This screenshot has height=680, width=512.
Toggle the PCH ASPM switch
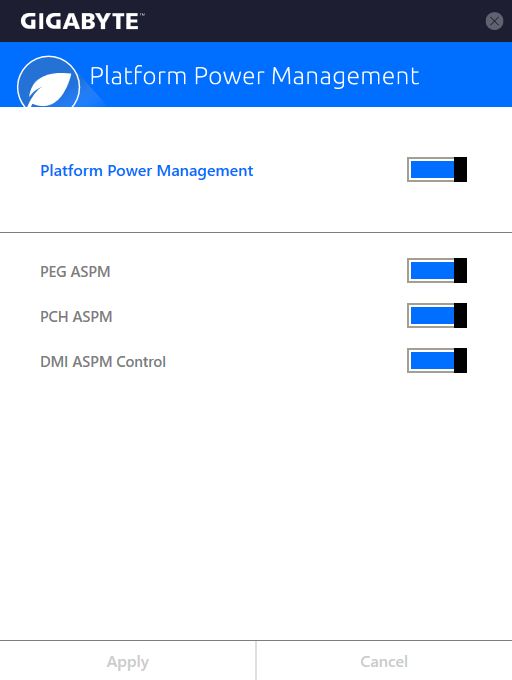tap(437, 316)
